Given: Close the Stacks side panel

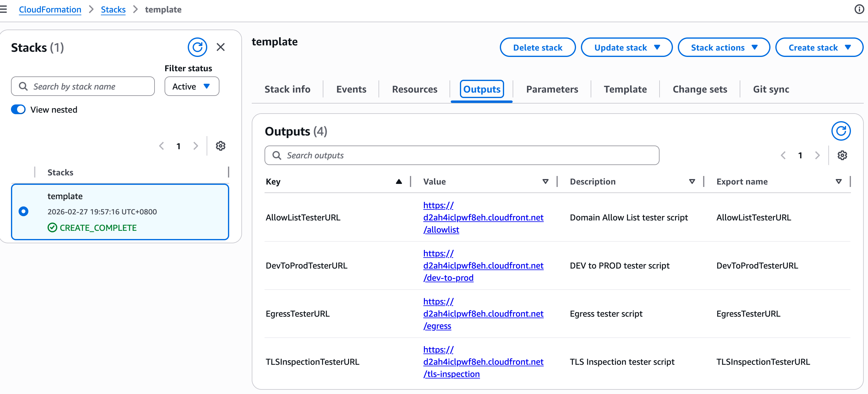Looking at the screenshot, I should 221,47.
